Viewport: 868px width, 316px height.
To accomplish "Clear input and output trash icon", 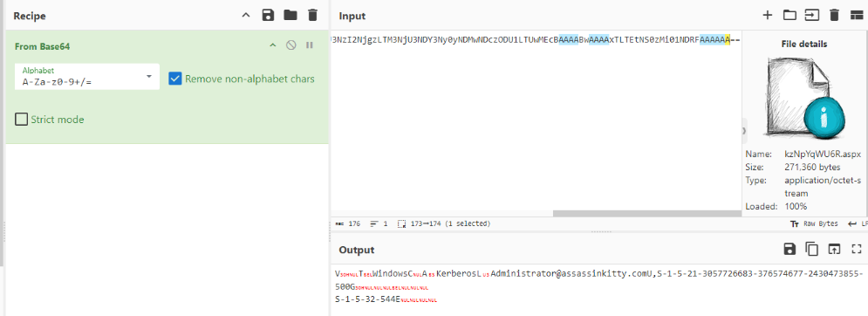I will 834,16.
